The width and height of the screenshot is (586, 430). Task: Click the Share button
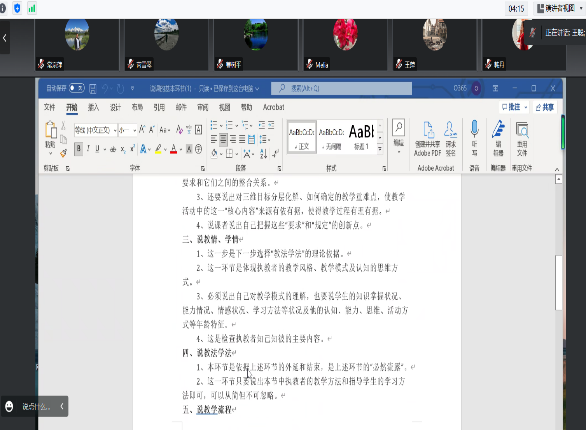coord(545,107)
